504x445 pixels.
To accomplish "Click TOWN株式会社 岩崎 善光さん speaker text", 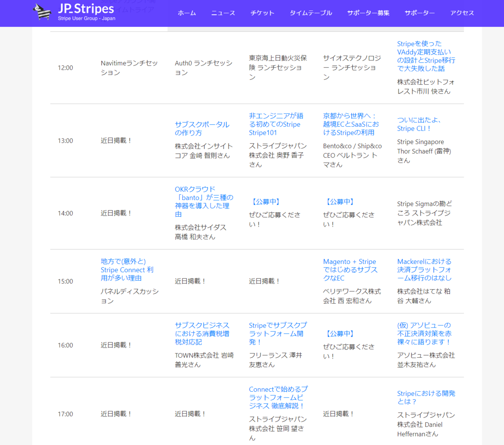I will point(204,360).
